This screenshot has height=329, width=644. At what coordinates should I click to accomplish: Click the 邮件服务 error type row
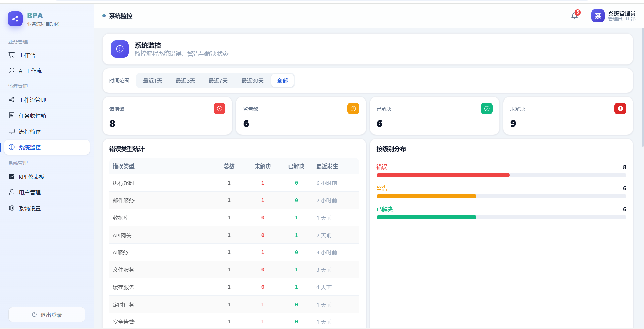(x=234, y=200)
